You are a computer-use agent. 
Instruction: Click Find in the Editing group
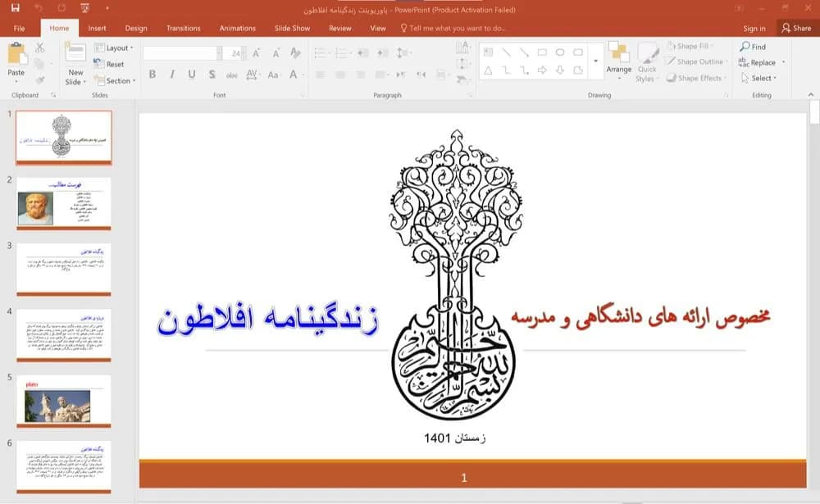(x=753, y=47)
